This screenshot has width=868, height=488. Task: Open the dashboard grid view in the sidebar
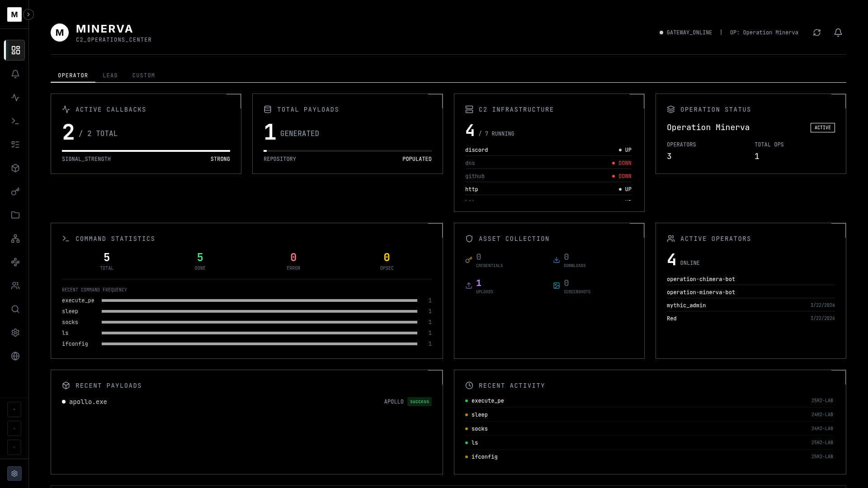(15, 50)
